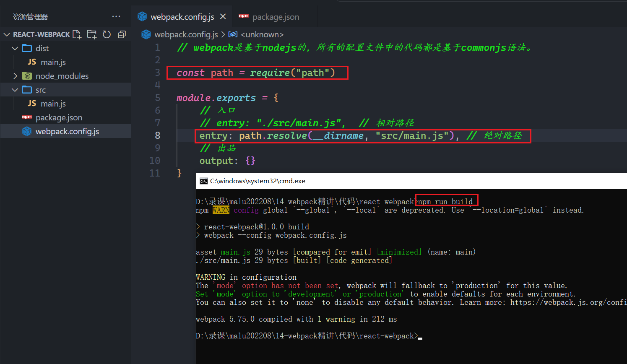
Task: Switch to the package.json editor tab
Action: pos(276,17)
